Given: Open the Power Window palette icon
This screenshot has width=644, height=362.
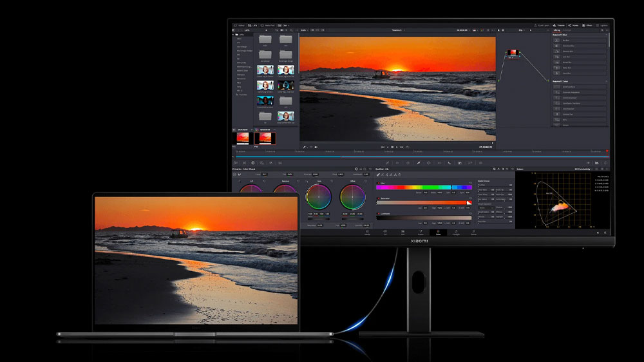Looking at the screenshot, I should (x=429, y=163).
